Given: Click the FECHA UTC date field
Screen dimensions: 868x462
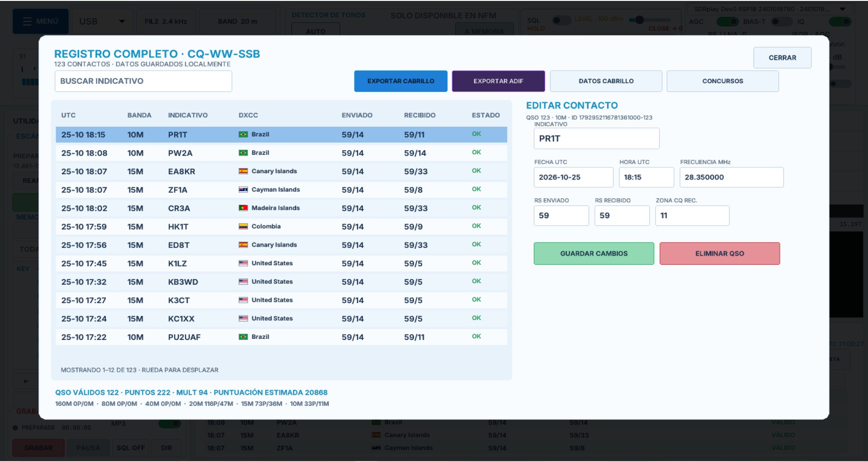Looking at the screenshot, I should pos(573,177).
